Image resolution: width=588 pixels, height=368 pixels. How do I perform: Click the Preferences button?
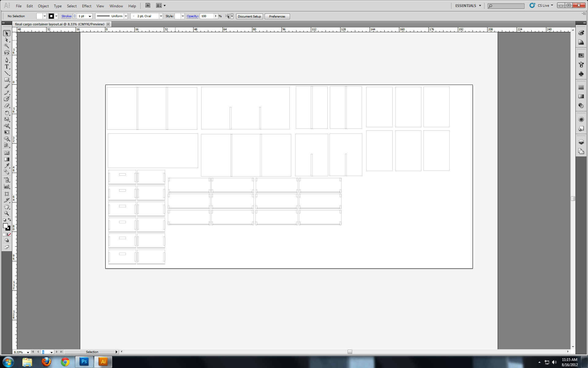277,16
